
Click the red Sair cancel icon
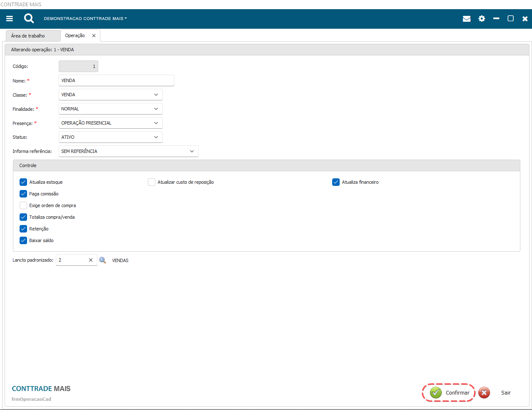[x=484, y=392]
